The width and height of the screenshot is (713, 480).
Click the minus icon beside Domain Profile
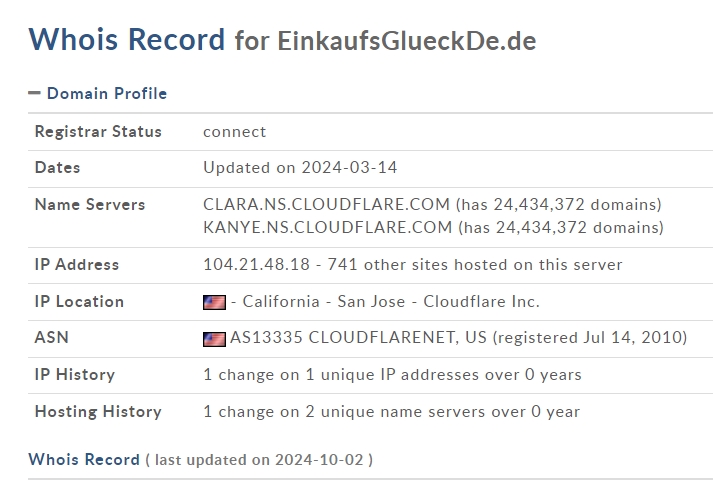(x=34, y=93)
